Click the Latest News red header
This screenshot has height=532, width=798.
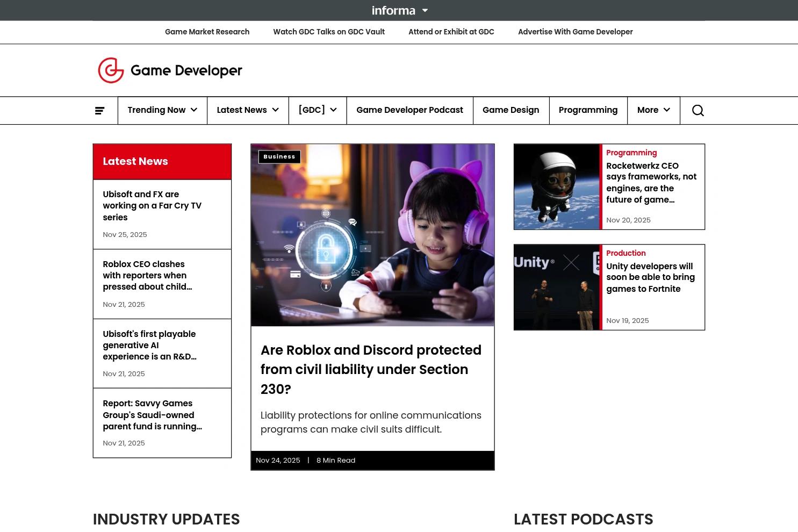coord(162,162)
